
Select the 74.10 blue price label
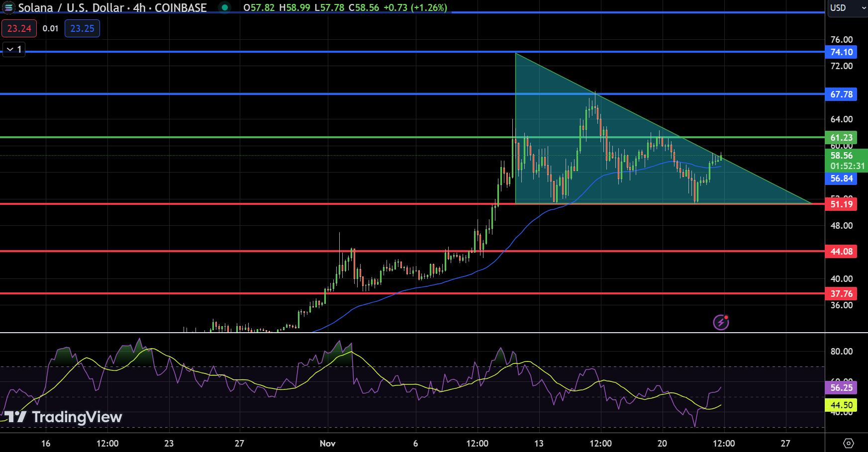coord(841,52)
